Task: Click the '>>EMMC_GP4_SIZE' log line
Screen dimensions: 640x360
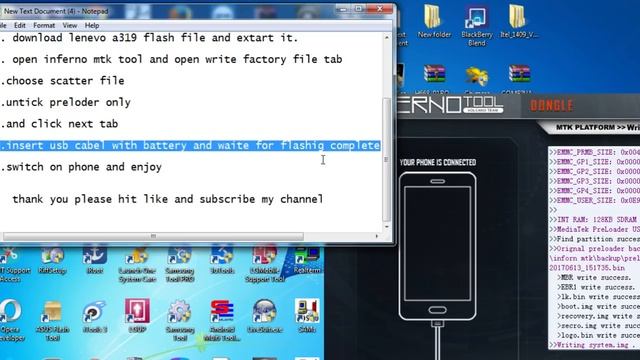Action: coord(594,191)
